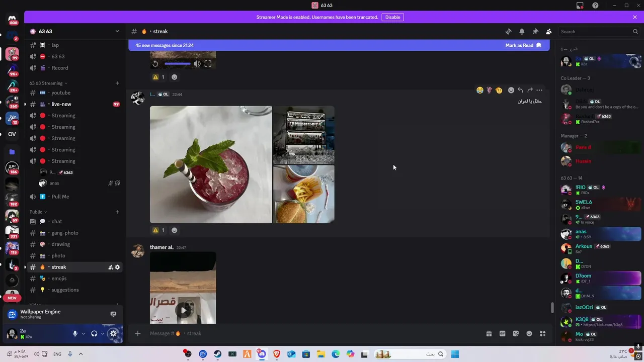
Task: Collapse the 63 63 Streaming category
Action: pos(48,83)
